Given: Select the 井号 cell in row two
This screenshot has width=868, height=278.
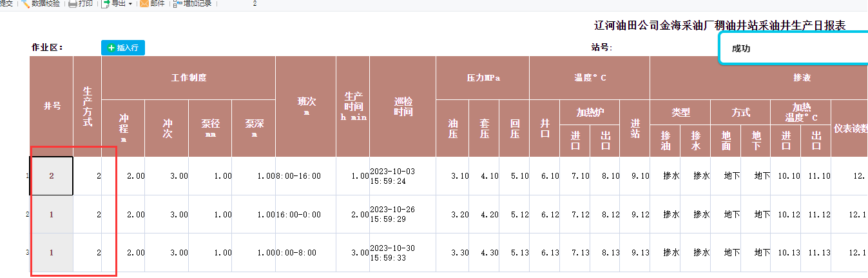Looking at the screenshot, I should (52, 214).
